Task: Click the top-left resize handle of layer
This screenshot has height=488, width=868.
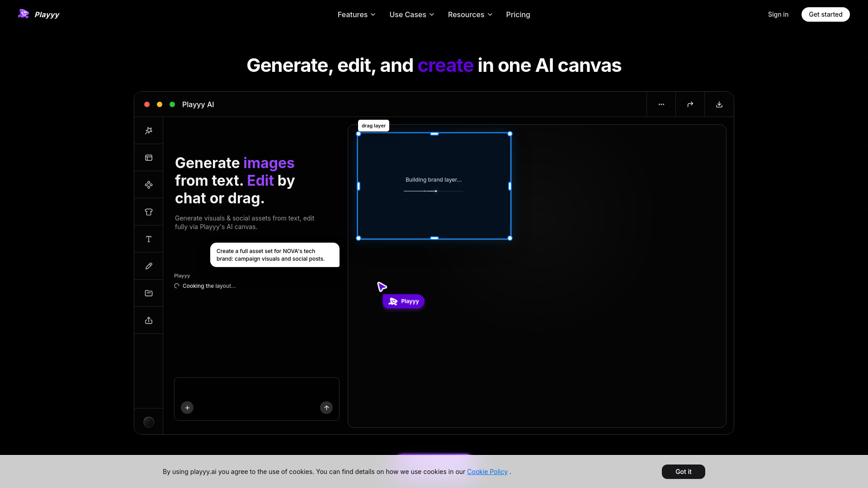Action: pos(359,134)
